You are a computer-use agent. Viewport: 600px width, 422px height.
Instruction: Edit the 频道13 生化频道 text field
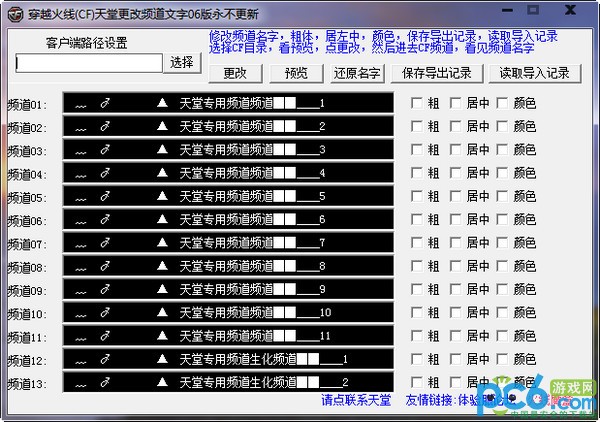tap(228, 382)
